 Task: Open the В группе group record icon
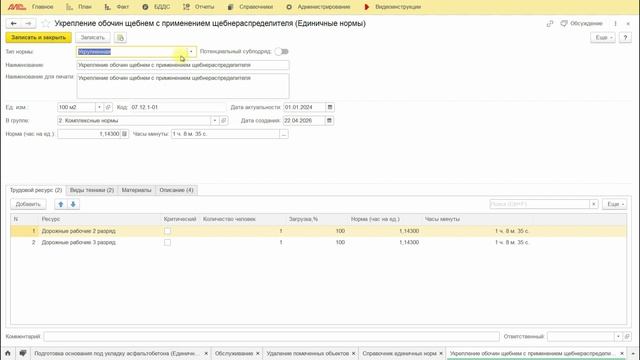coord(224,121)
